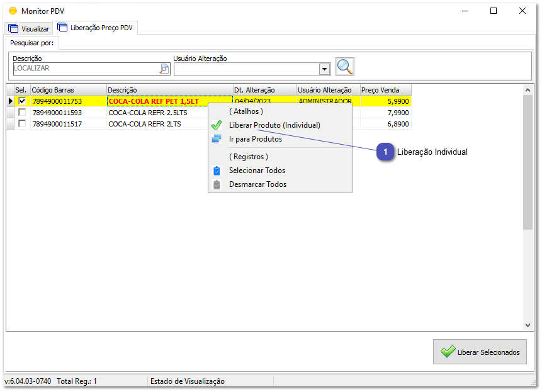Image resolution: width=542 pixels, height=392 pixels.
Task: Click the Liberar Selecionados button
Action: 480,351
